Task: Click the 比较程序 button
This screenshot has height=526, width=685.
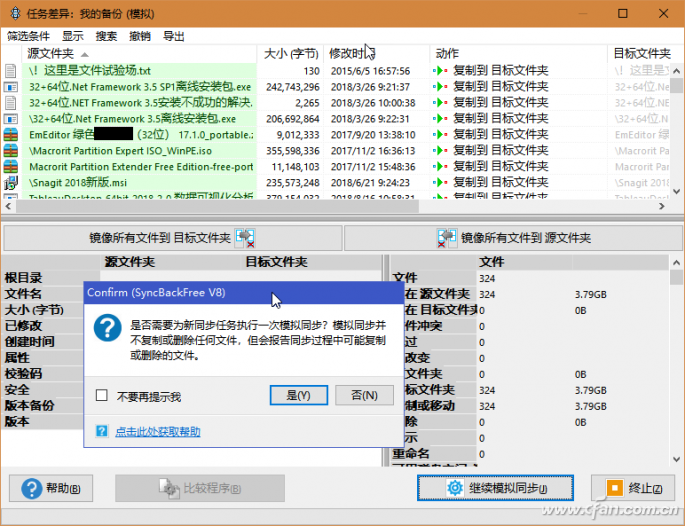Action: 200,488
